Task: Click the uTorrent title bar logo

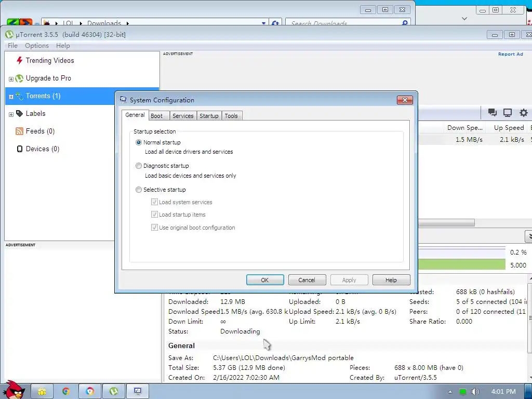Action: click(9, 34)
